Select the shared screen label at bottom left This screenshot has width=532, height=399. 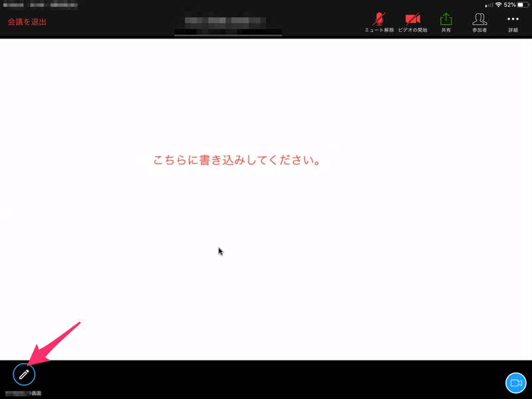coord(22,392)
